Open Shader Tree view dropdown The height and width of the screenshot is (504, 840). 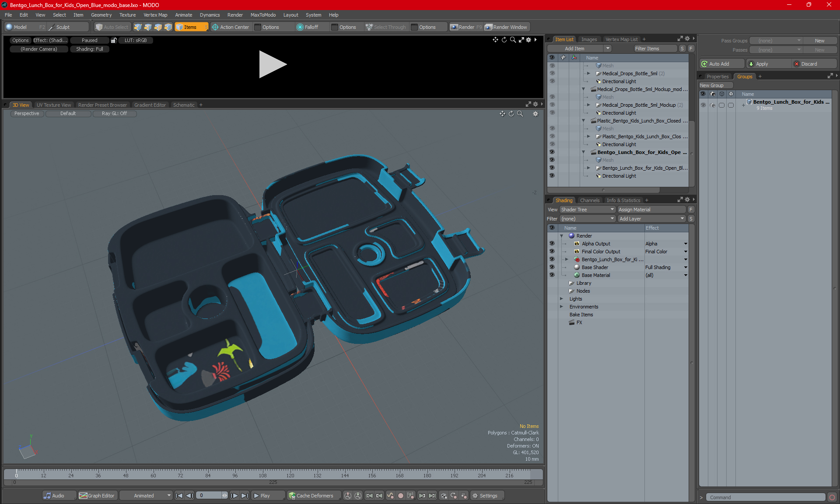[588, 210]
